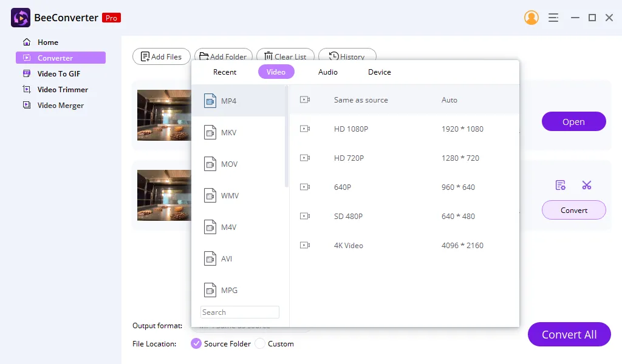Image resolution: width=622 pixels, height=364 pixels.
Task: Click the Video To GIF sidebar icon
Action: click(x=27, y=73)
